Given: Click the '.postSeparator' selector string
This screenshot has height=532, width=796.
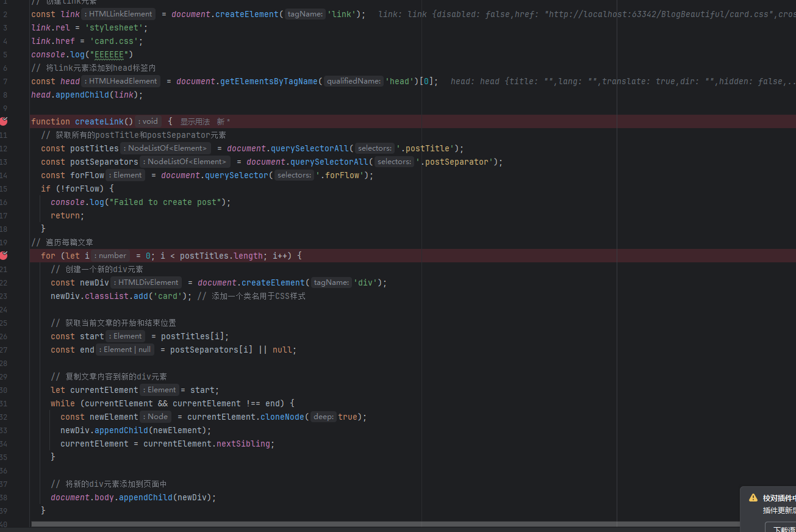Looking at the screenshot, I should coord(456,162).
